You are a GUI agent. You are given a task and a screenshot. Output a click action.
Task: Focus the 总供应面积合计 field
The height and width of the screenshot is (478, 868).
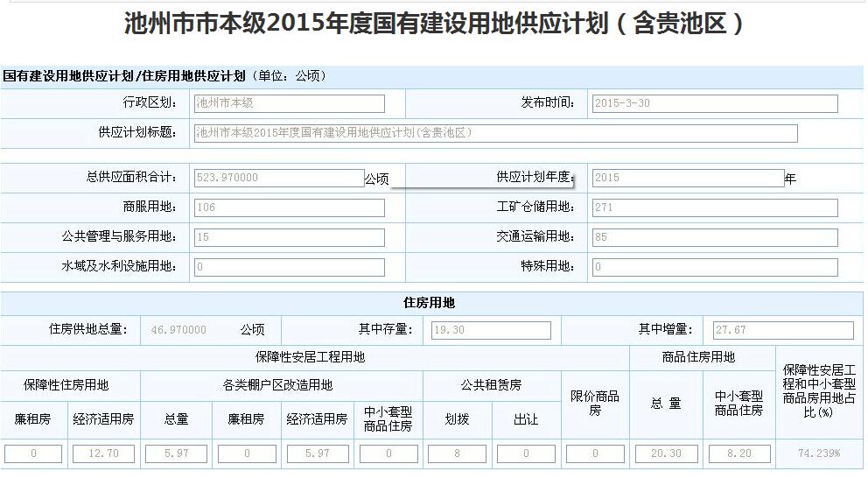(278, 178)
